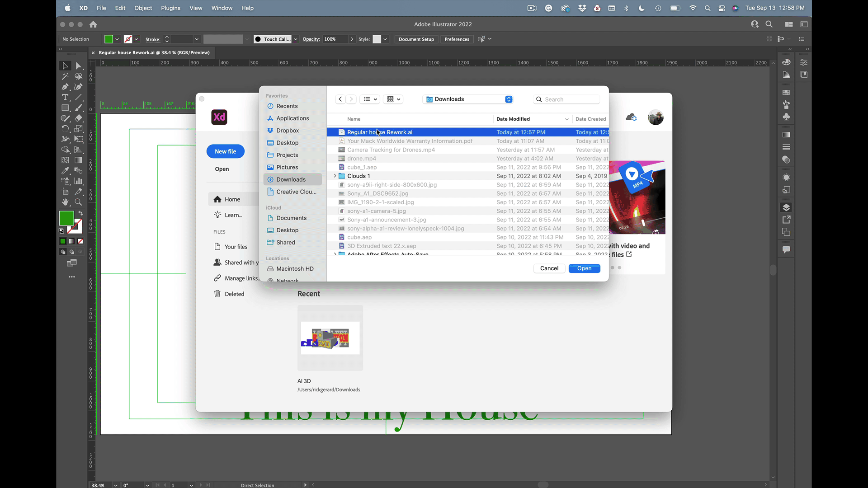Open the Layers panel icon
This screenshot has height=488, width=868.
tap(786, 207)
